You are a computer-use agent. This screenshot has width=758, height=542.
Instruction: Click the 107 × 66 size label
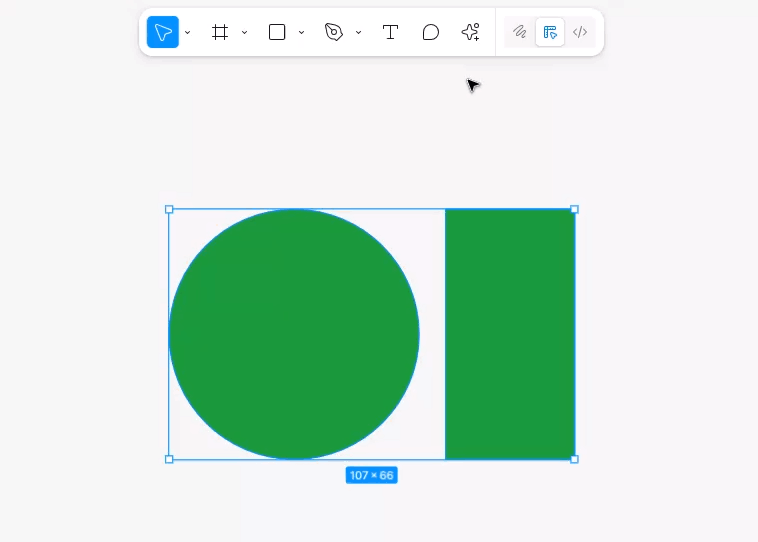tap(372, 475)
